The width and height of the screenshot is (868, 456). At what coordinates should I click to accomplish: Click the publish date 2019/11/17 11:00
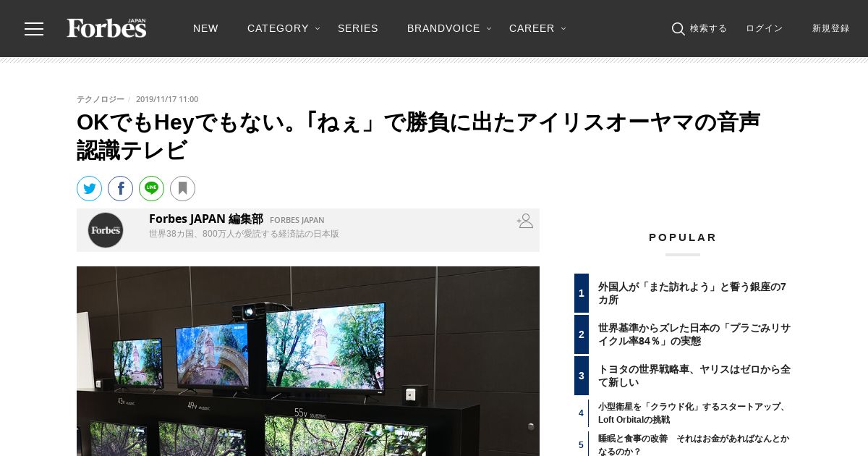[x=167, y=99]
